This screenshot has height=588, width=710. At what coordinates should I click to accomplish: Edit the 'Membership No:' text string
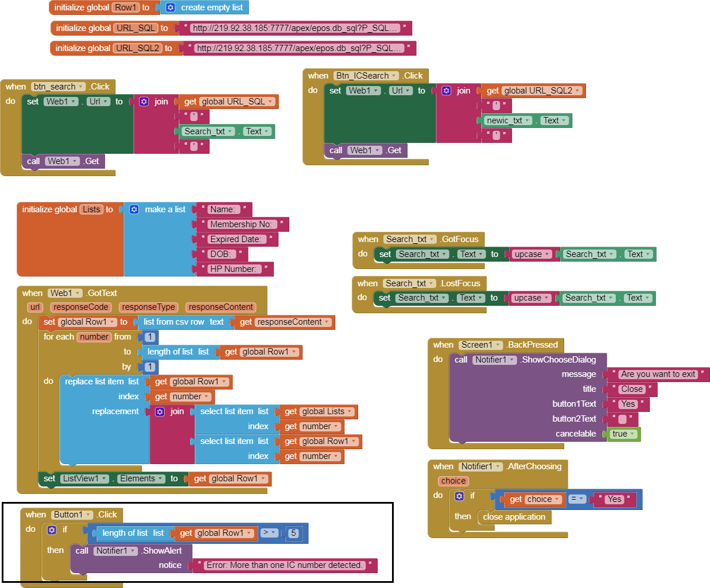241,224
